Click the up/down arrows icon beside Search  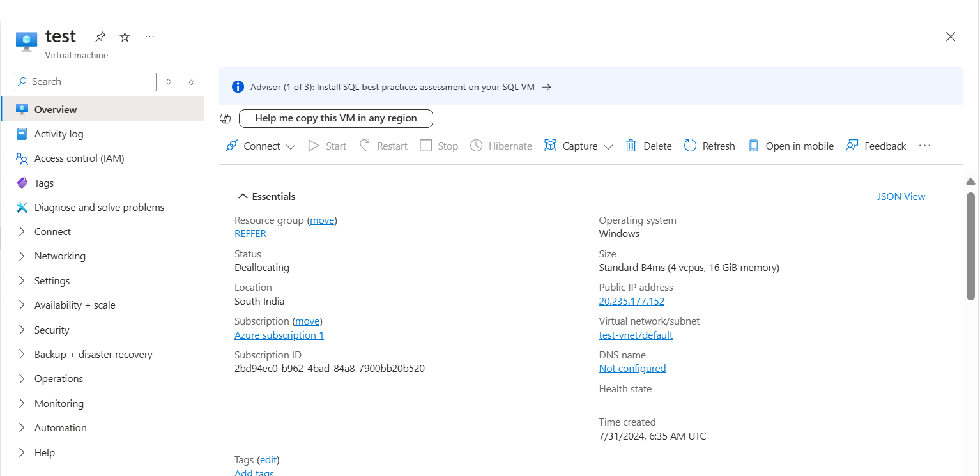pyautogui.click(x=169, y=82)
